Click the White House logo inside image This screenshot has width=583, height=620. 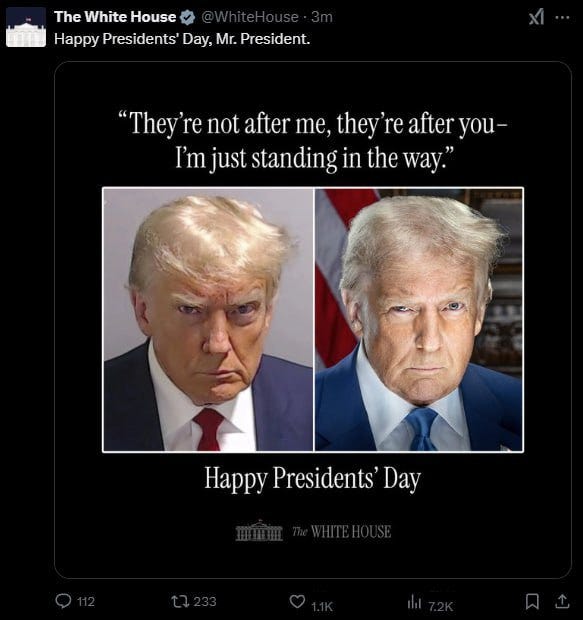tap(313, 531)
